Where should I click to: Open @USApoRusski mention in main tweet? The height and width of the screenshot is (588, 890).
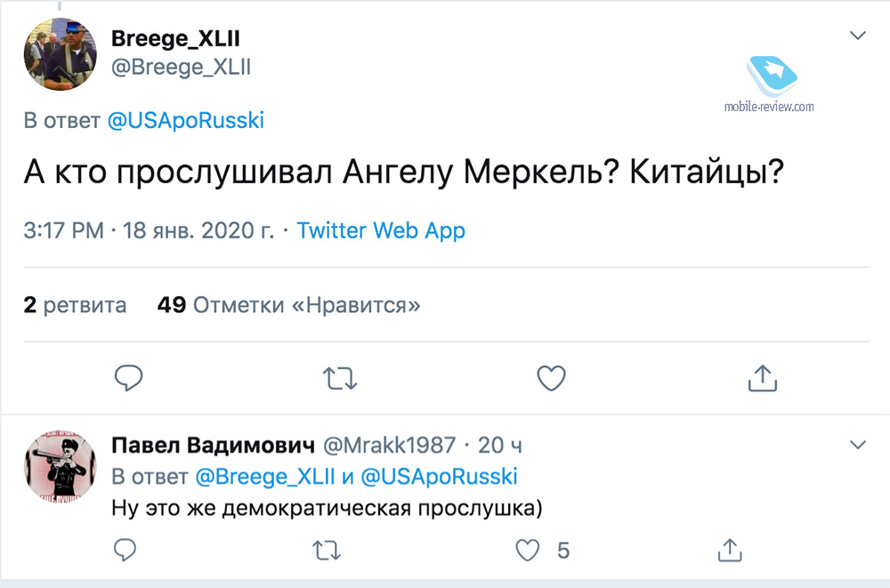click(185, 121)
